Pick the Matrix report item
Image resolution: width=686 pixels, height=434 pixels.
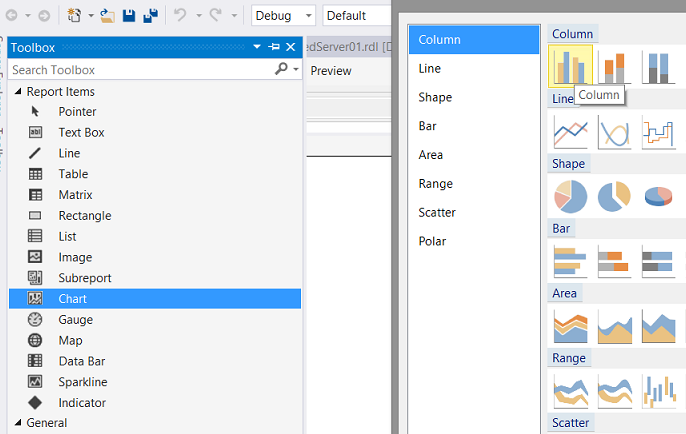(155, 195)
